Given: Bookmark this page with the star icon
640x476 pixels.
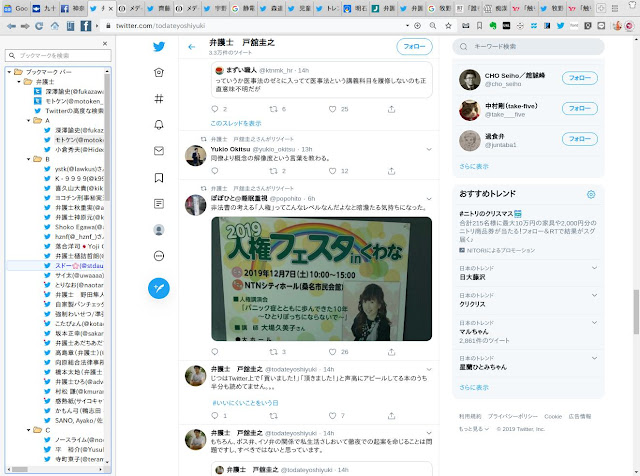Looking at the screenshot, I should pos(448,26).
